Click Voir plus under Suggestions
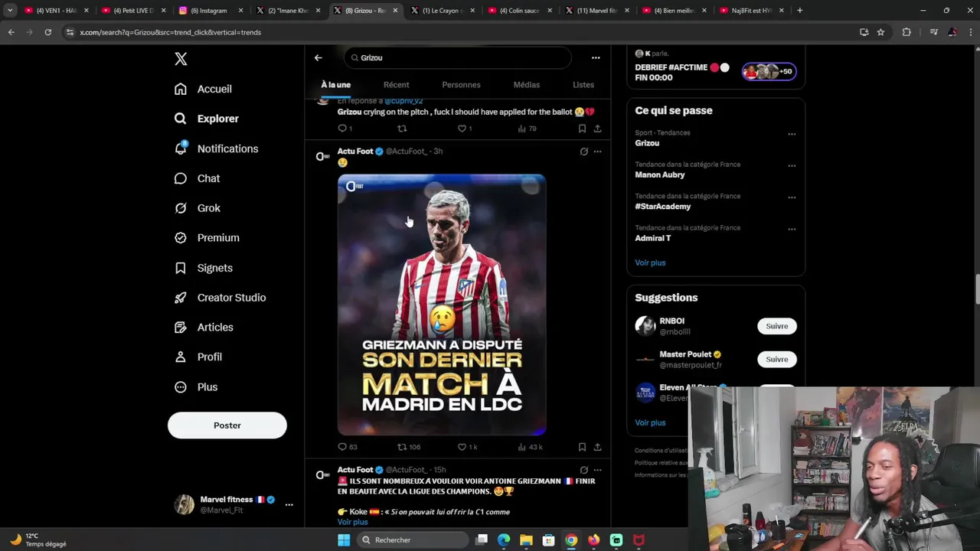The width and height of the screenshot is (980, 551). (x=650, y=422)
